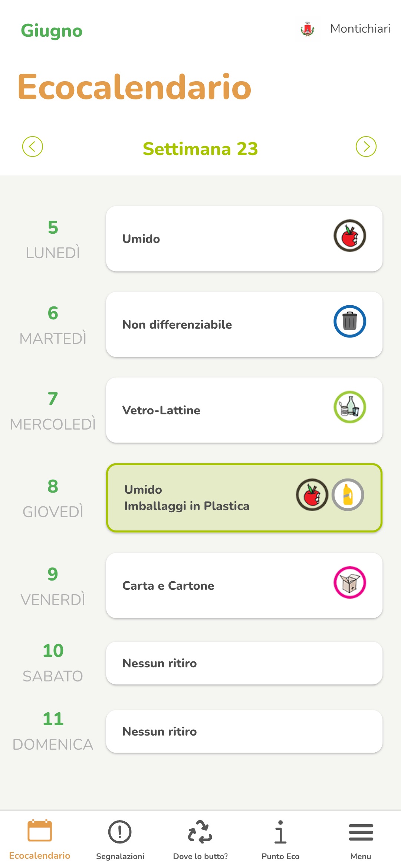Open the Vetro-Lattine collection card

click(223, 410)
